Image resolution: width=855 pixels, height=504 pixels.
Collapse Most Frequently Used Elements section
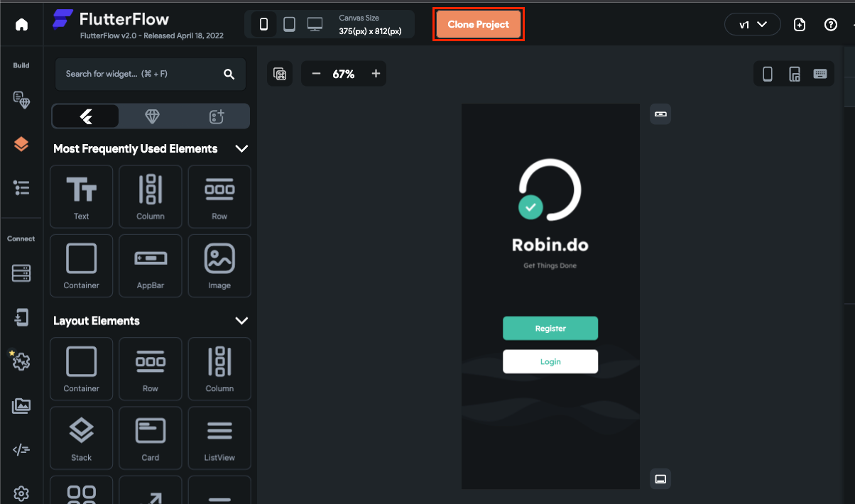241,148
